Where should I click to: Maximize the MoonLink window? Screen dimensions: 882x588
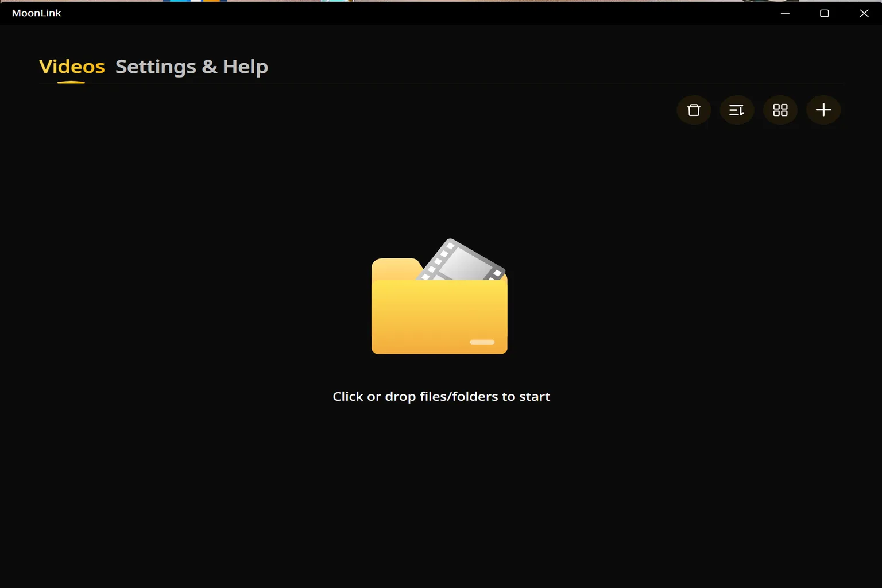pyautogui.click(x=824, y=13)
